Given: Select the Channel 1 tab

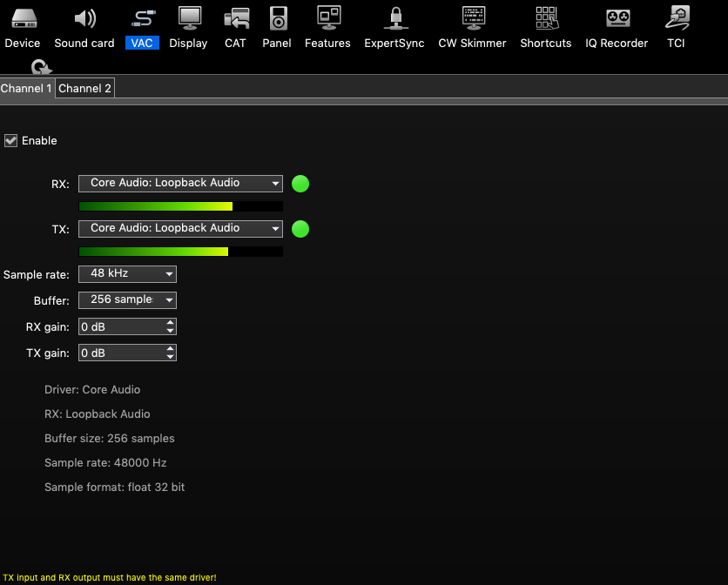Looking at the screenshot, I should point(26,89).
